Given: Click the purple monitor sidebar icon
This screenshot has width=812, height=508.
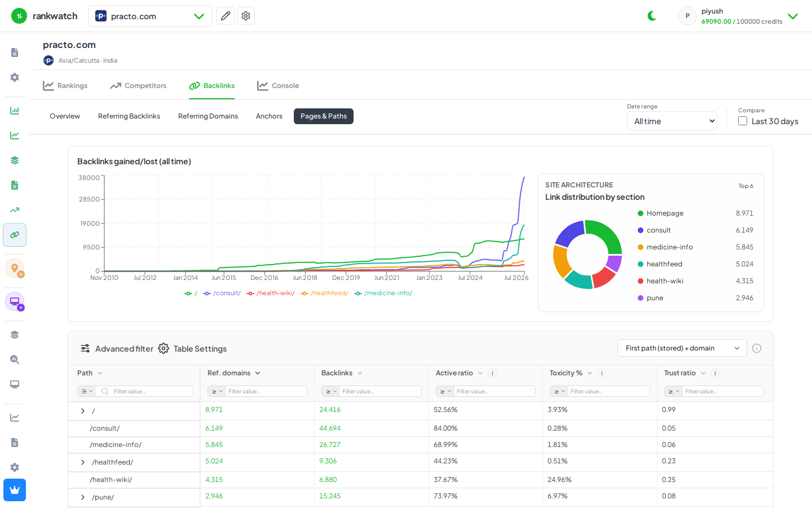Looking at the screenshot, I should (15, 301).
